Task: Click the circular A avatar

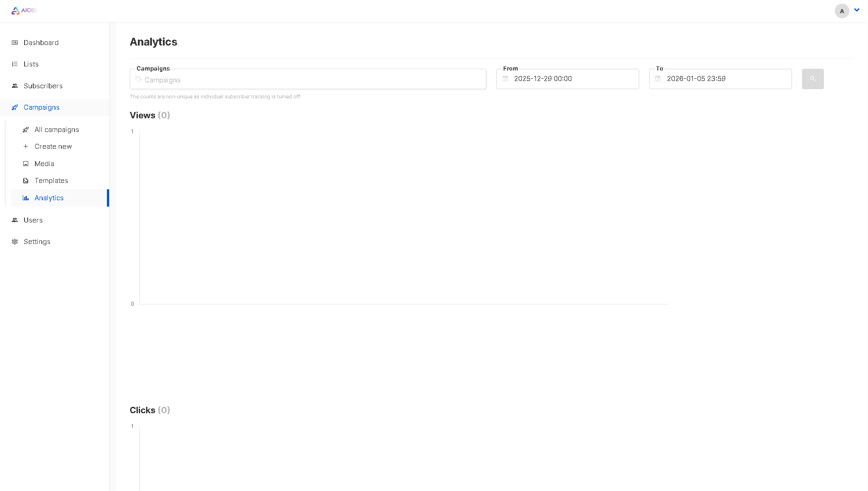Action: pos(841,11)
